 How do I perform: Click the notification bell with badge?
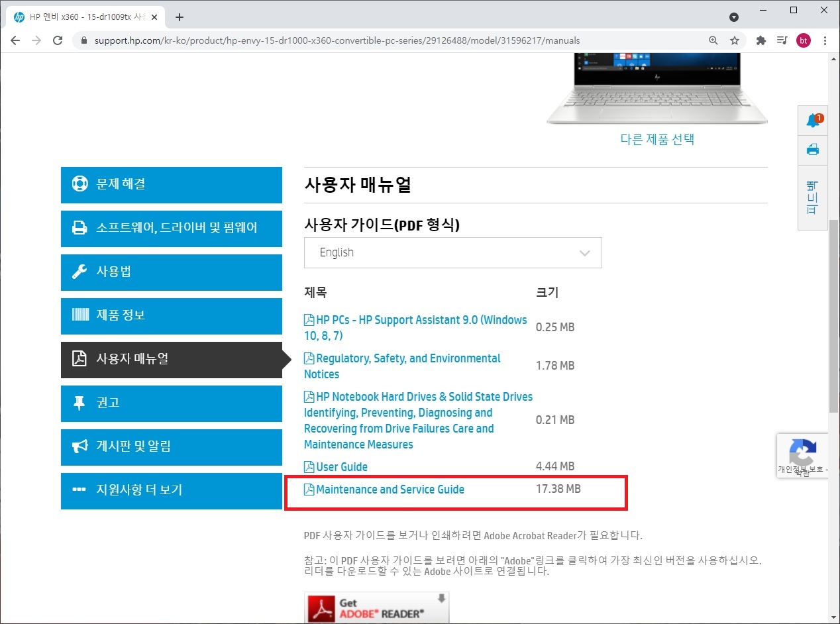[813, 121]
